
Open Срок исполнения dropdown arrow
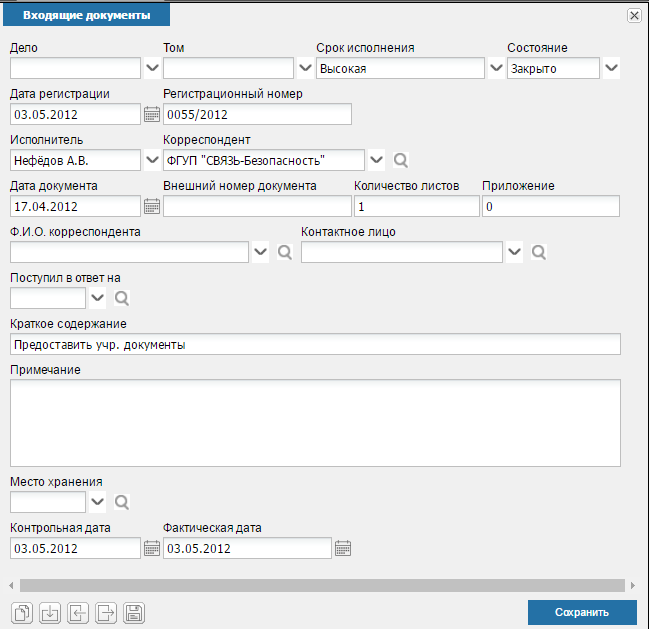496,68
